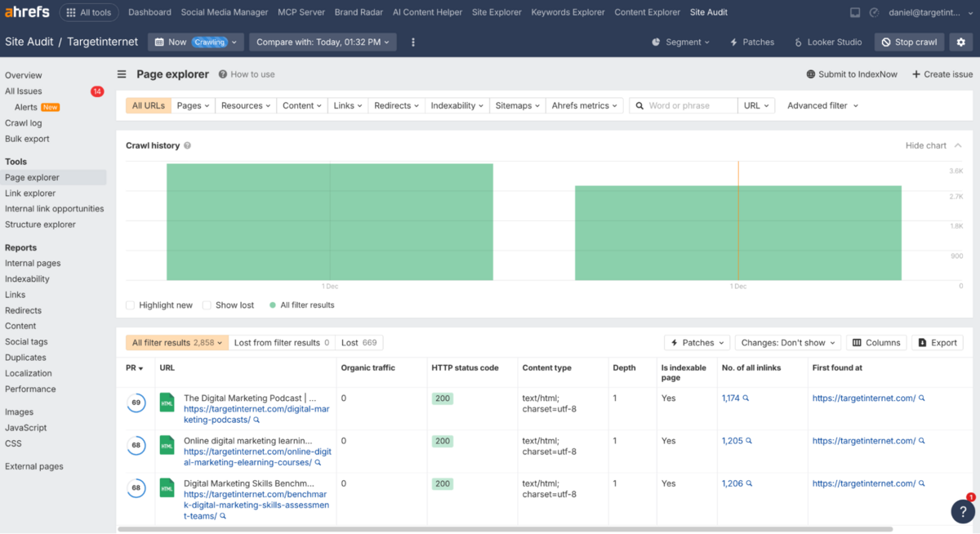980x534 pixels.
Task: Go to Site Explorer in top navigation
Action: tap(497, 12)
